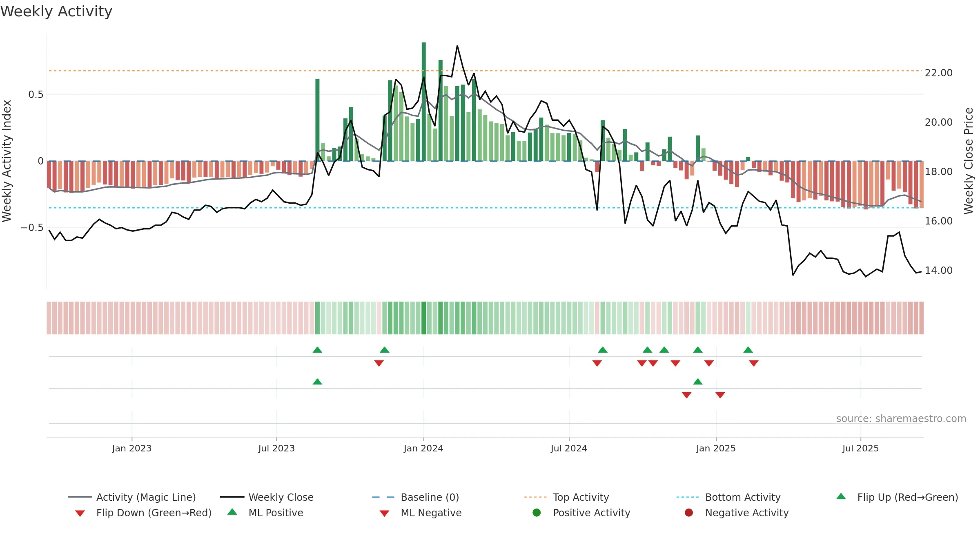This screenshot has height=551, width=980.
Task: Click the Jan 2025 axis label
Action: point(716,448)
